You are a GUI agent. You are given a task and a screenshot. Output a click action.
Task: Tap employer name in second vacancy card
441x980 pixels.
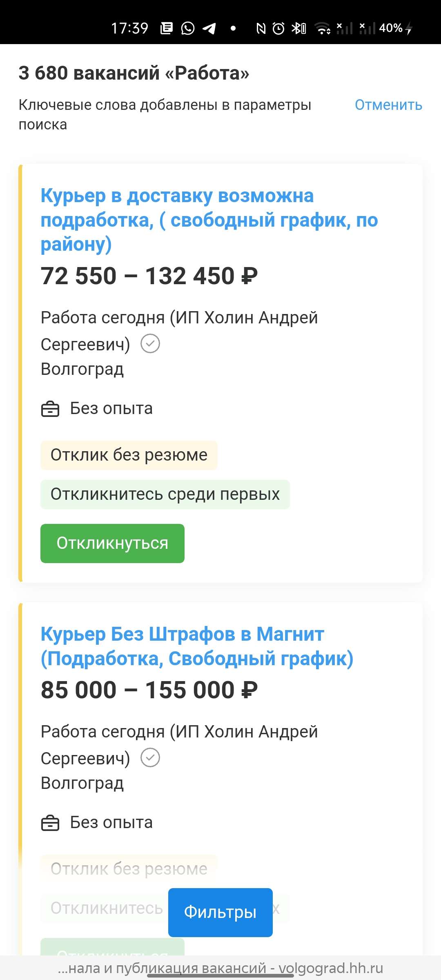pos(179,732)
